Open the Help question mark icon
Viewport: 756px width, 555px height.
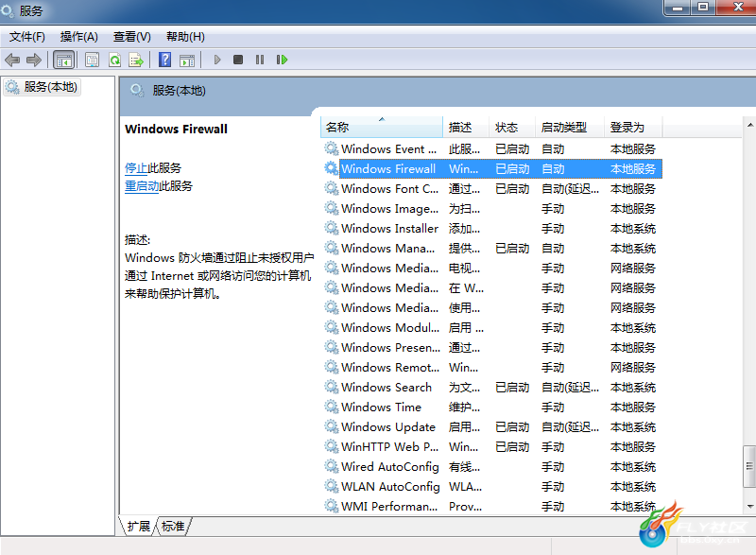(164, 60)
